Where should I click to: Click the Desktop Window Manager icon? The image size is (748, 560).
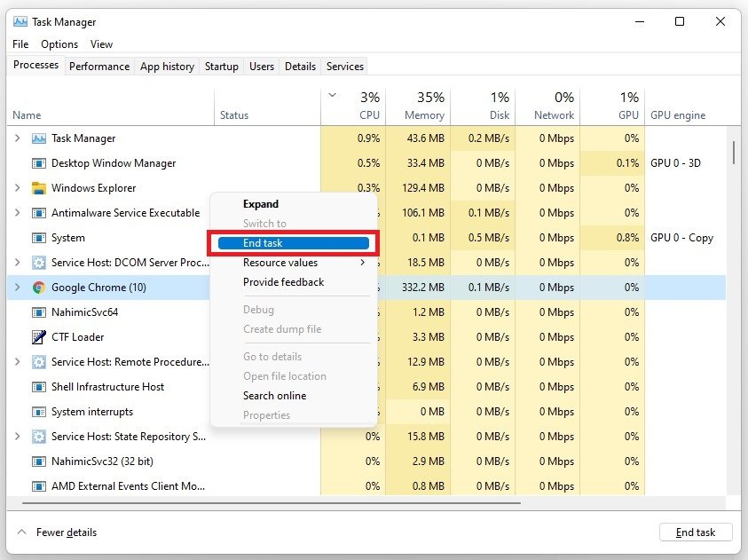tap(39, 163)
